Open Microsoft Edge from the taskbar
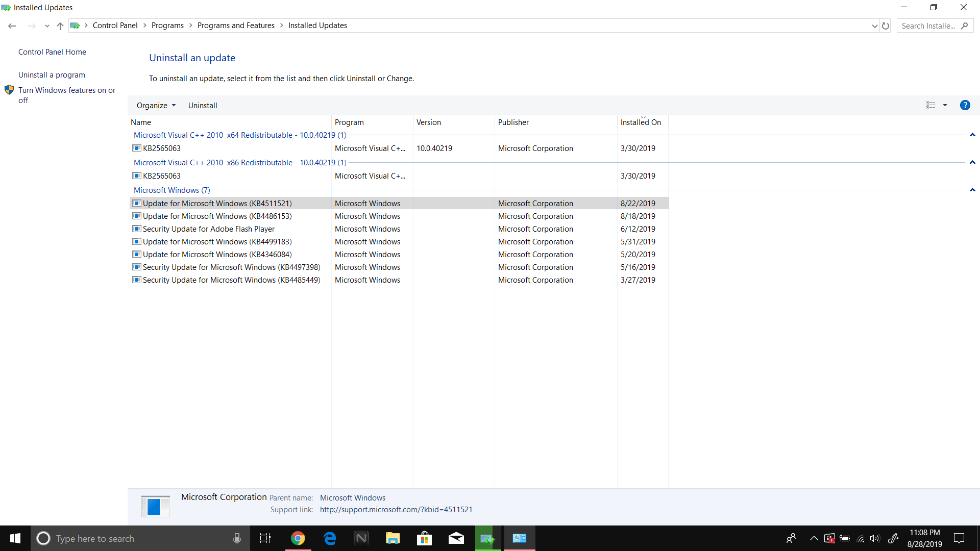980x551 pixels. 330,538
